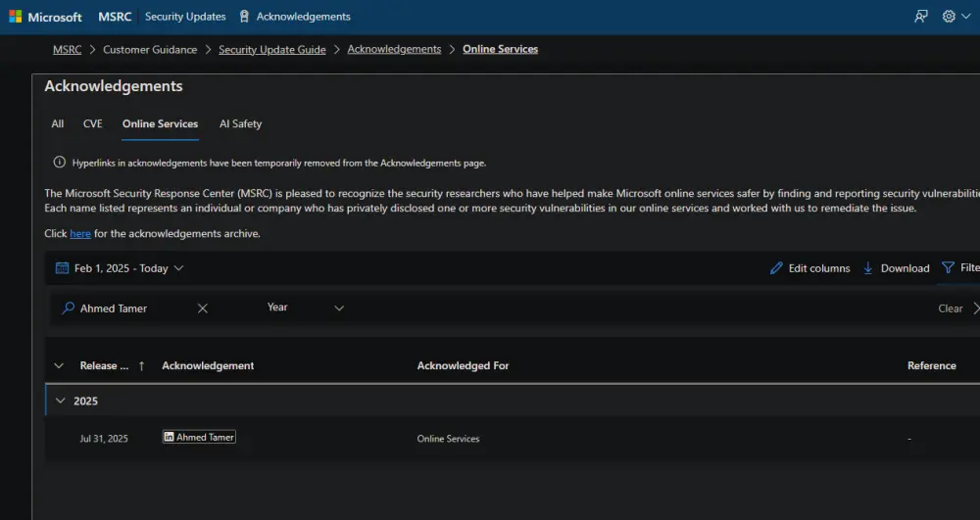Click the Edit columns pencil icon
The height and width of the screenshot is (520, 980).
[x=776, y=267]
